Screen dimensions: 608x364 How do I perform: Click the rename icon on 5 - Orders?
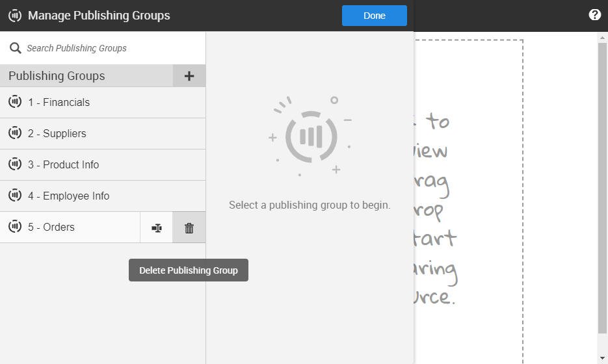pos(157,227)
